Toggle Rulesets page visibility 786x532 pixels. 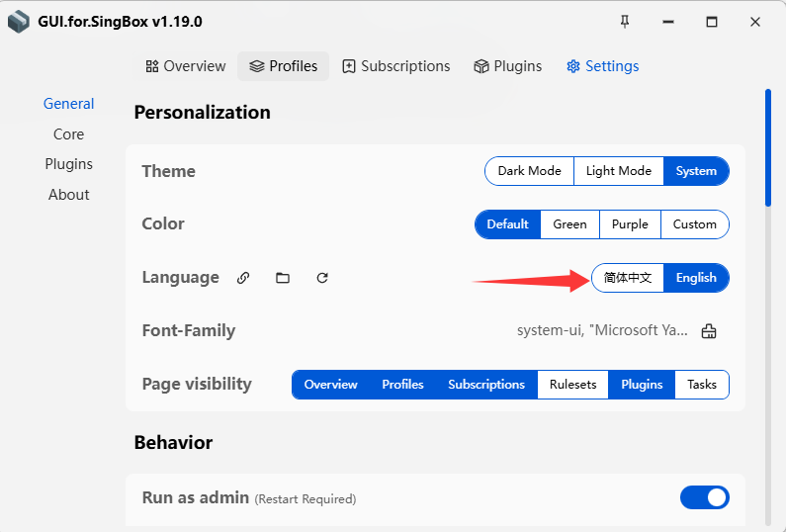572,385
